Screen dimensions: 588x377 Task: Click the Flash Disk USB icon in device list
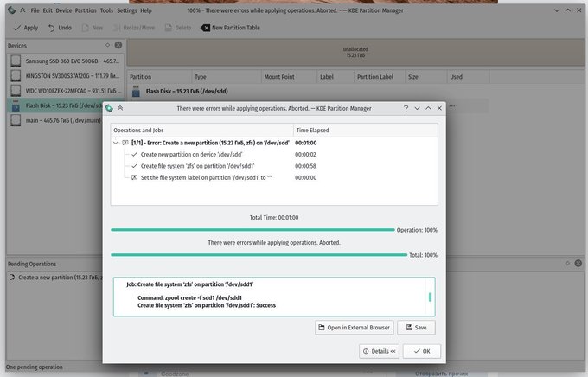pos(16,105)
